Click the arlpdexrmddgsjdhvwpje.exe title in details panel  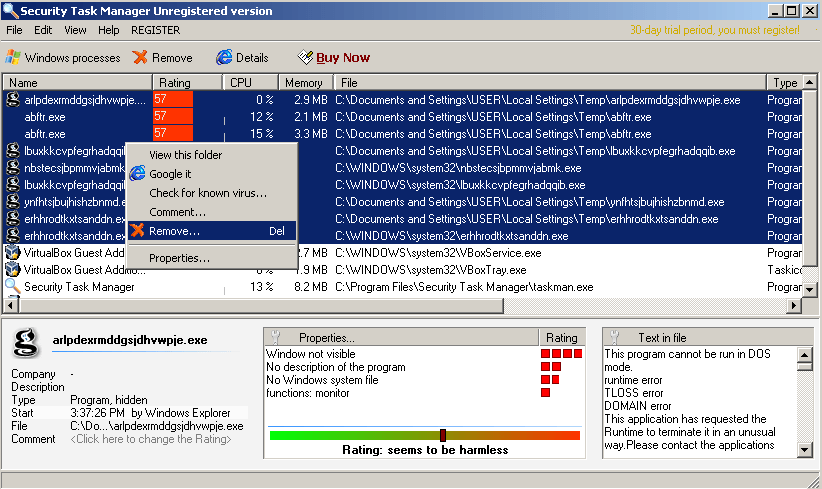(129, 340)
